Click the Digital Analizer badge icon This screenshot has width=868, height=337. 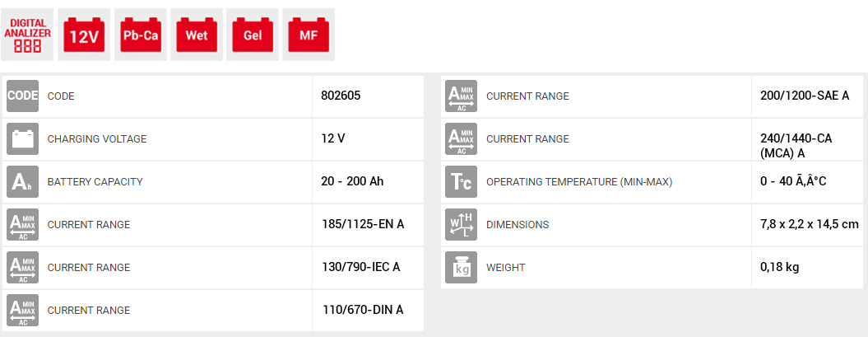coord(27,35)
